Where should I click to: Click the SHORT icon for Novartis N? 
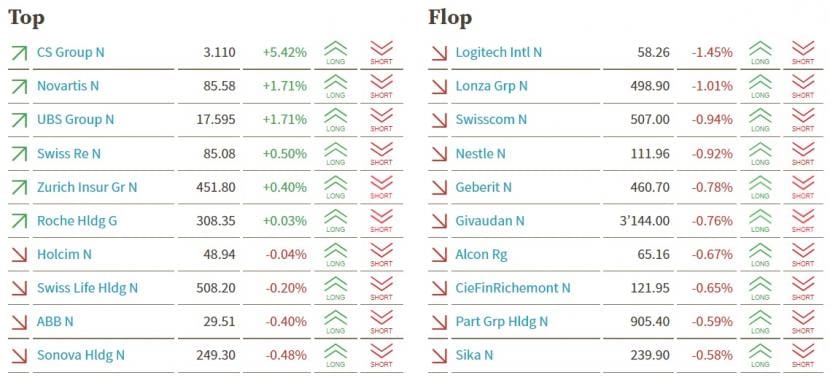click(381, 86)
